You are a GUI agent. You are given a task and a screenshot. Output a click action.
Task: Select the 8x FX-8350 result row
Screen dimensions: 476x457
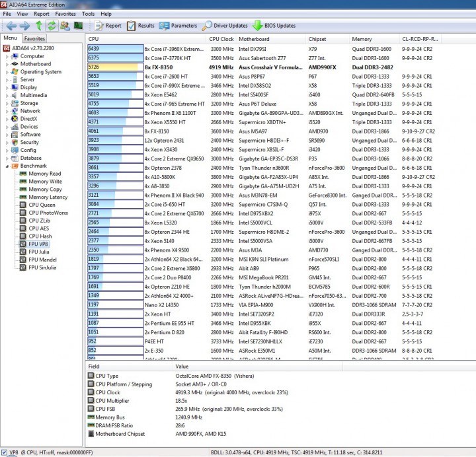[x=261, y=67]
